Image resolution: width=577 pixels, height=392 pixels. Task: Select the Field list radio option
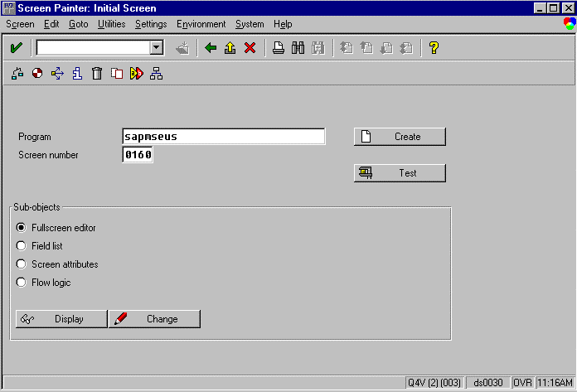[x=22, y=246]
